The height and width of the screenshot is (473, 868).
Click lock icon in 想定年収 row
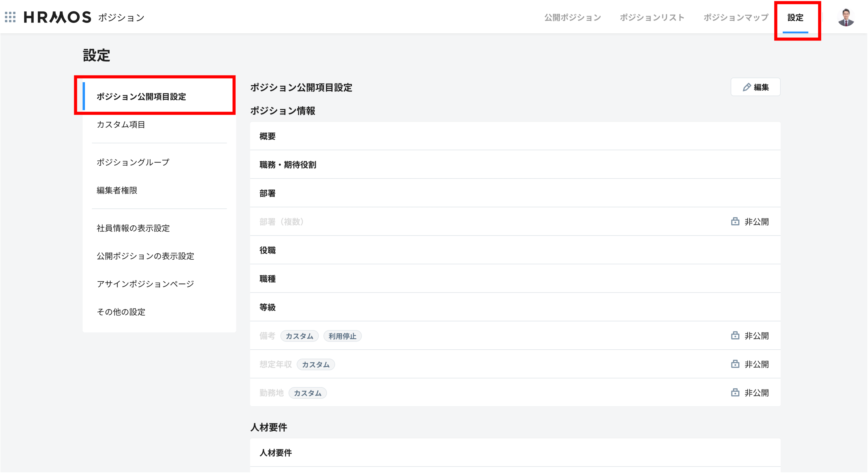pyautogui.click(x=735, y=364)
